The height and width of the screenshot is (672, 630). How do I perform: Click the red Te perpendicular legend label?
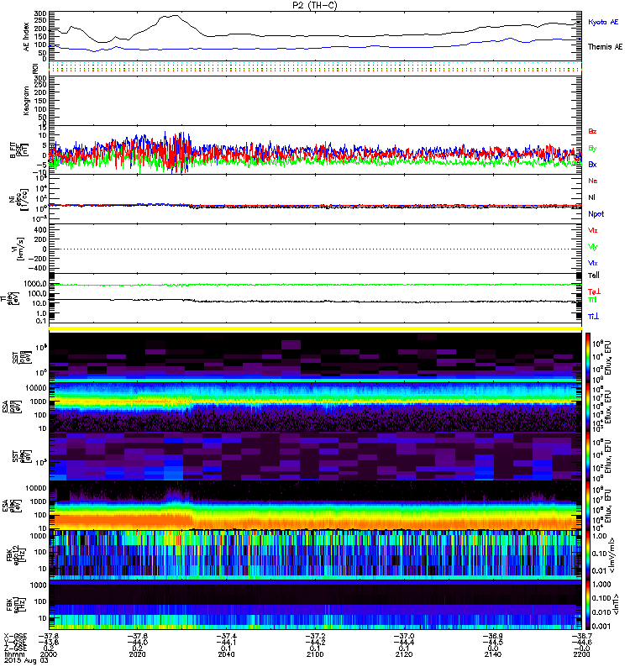click(594, 291)
